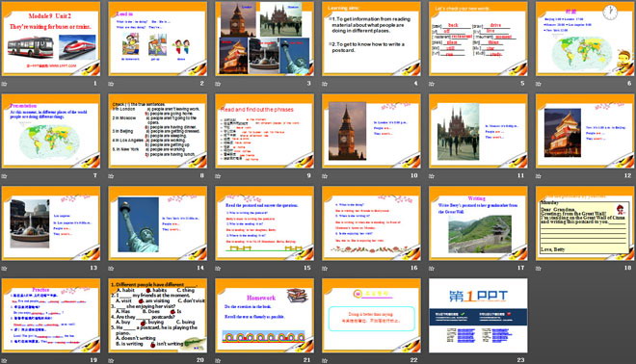The image size is (636, 364).
Task: Click the animation star icon under slide 5
Action: [x=432, y=84]
